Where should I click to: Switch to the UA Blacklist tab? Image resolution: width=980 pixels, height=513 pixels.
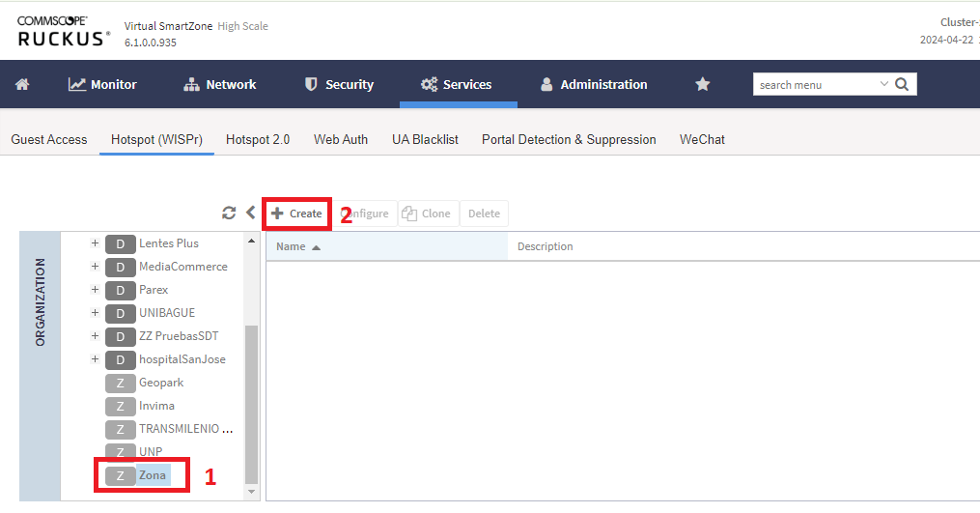tap(425, 139)
